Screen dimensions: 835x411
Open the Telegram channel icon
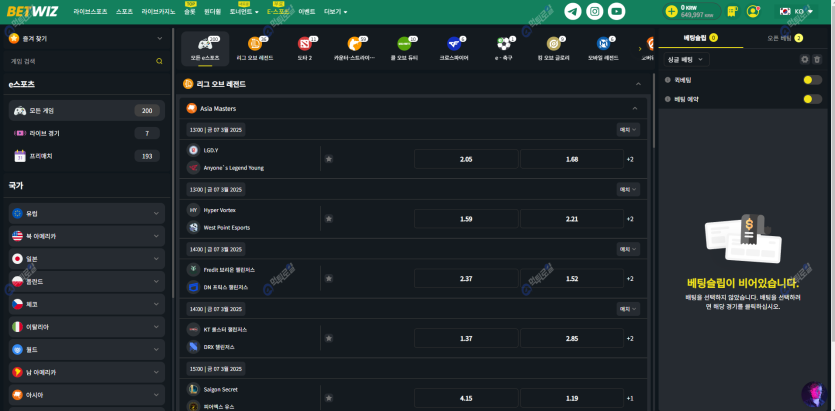[x=572, y=11]
